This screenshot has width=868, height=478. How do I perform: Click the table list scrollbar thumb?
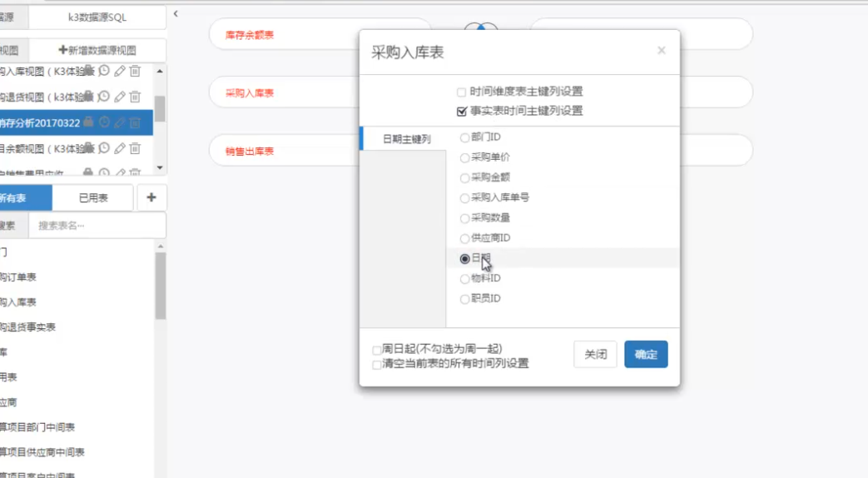tap(161, 286)
